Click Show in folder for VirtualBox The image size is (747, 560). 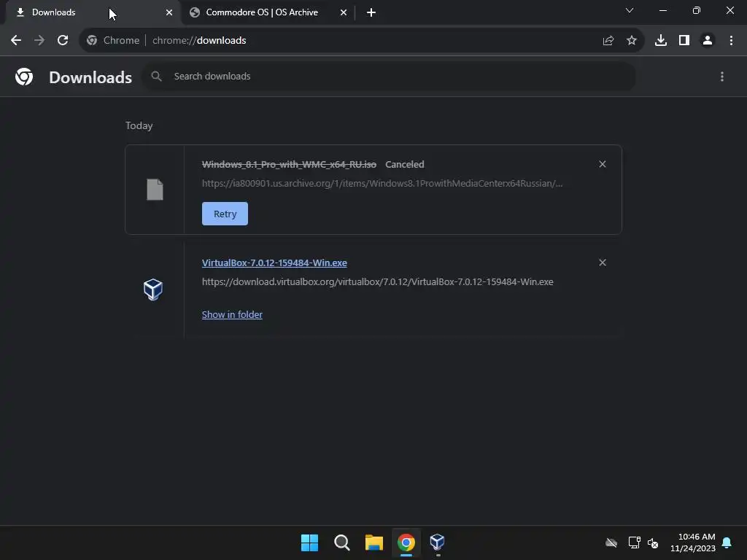[232, 315]
